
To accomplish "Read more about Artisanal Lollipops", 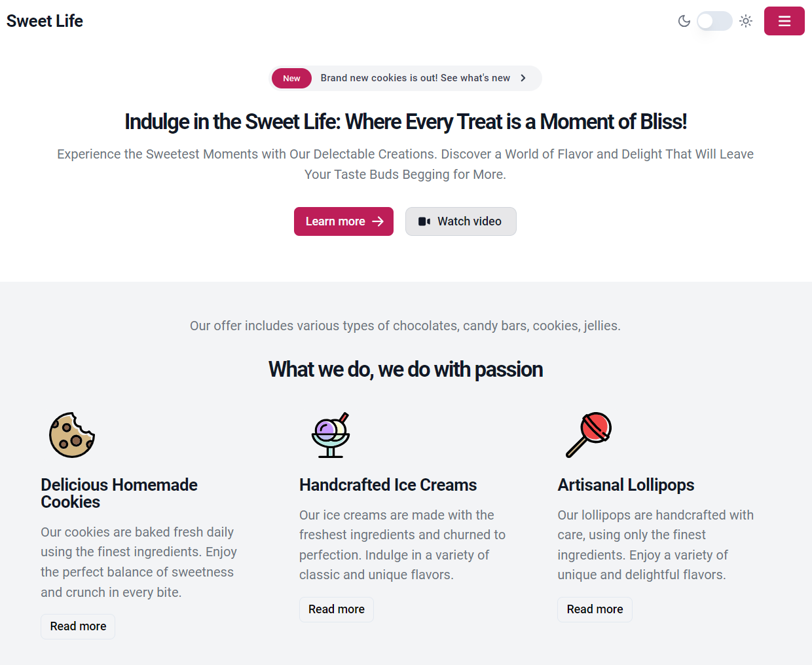I will point(595,609).
